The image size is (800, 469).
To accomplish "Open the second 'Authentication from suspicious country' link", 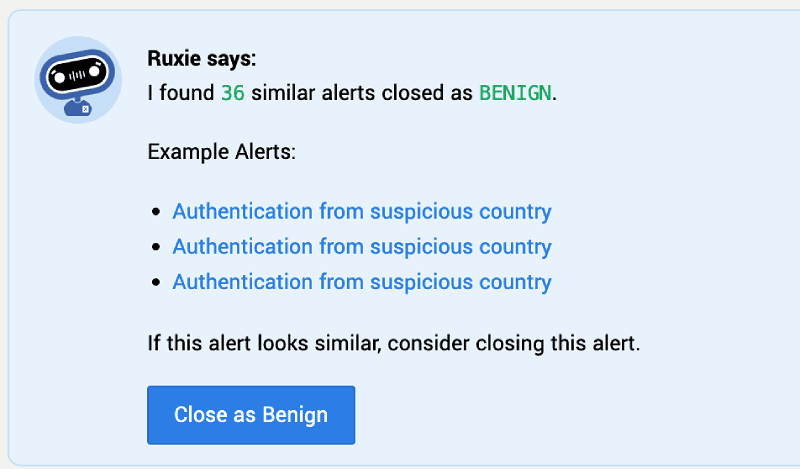I will [x=362, y=247].
